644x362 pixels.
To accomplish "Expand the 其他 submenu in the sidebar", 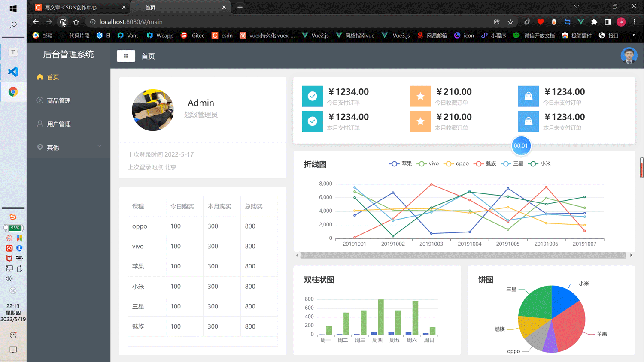I will 68,147.
